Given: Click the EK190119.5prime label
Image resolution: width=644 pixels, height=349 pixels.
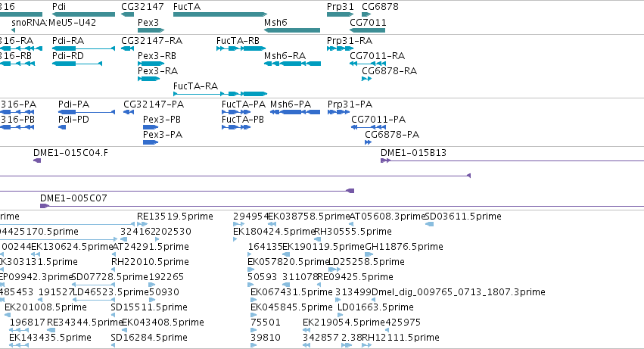Looking at the screenshot, I should click(x=323, y=247).
